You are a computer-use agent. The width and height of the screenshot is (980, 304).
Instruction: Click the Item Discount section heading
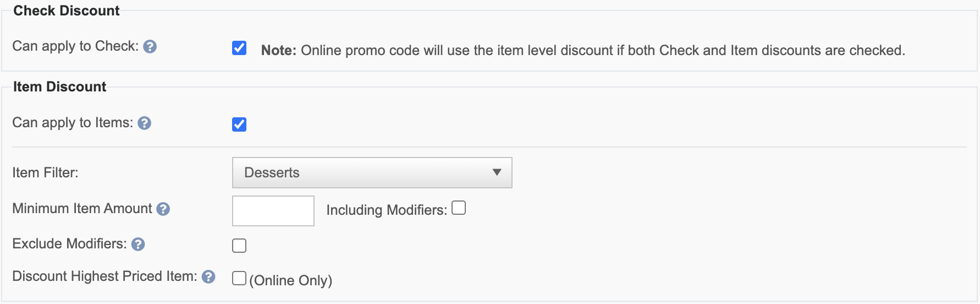click(59, 87)
